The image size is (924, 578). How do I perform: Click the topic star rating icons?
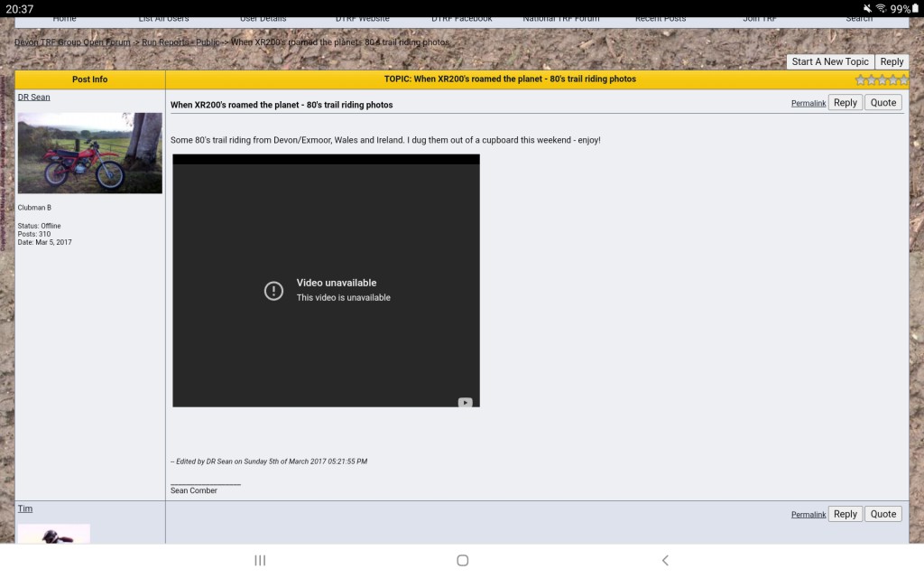[882, 79]
